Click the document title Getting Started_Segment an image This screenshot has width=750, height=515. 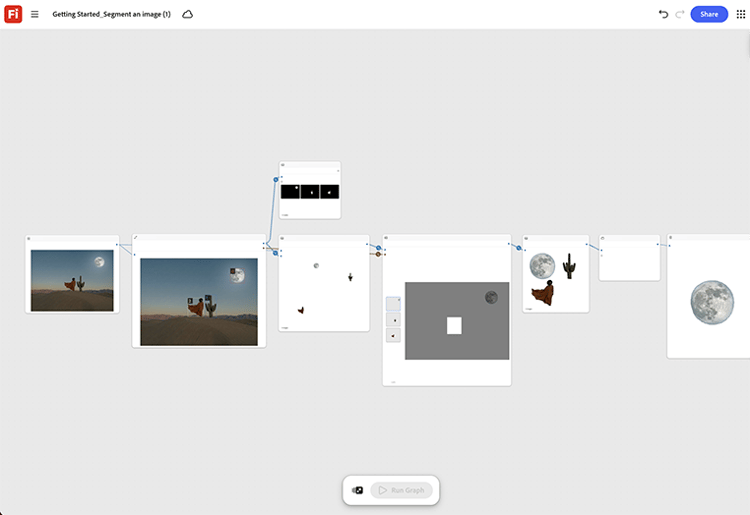(111, 14)
